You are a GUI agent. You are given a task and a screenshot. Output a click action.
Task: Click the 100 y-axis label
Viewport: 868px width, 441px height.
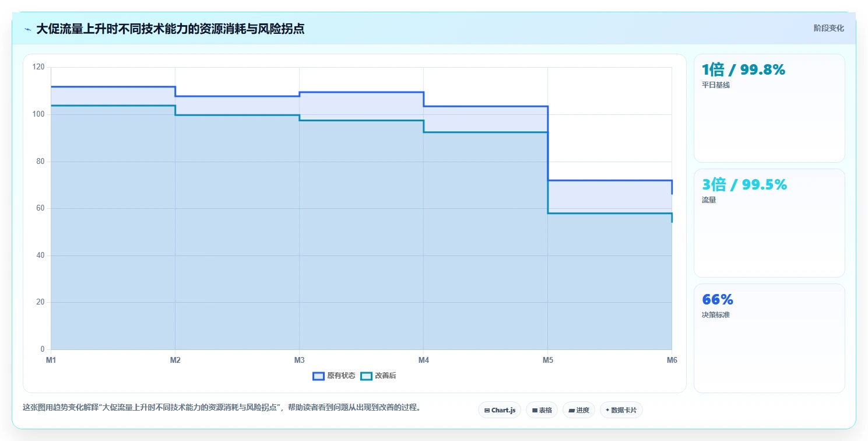point(38,114)
